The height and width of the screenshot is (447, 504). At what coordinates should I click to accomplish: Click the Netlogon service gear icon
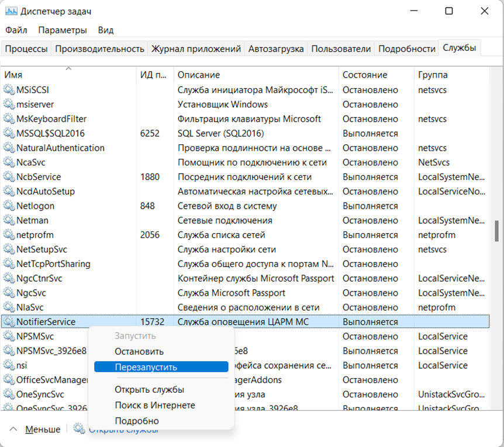[x=9, y=206]
